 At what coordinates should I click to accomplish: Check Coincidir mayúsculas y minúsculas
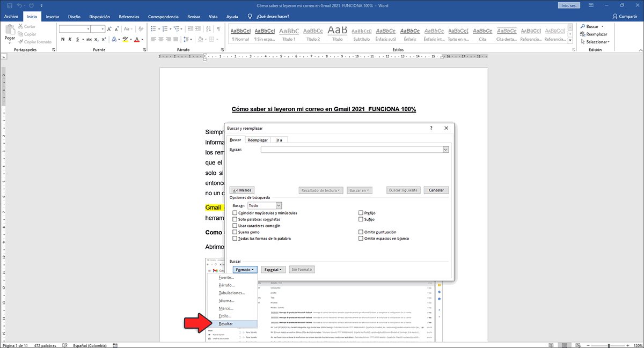(235, 213)
